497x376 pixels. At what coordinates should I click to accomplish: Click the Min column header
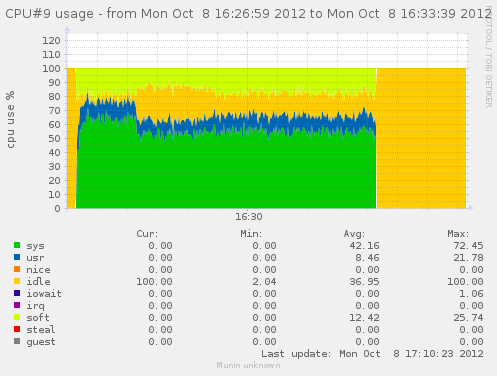(x=251, y=234)
